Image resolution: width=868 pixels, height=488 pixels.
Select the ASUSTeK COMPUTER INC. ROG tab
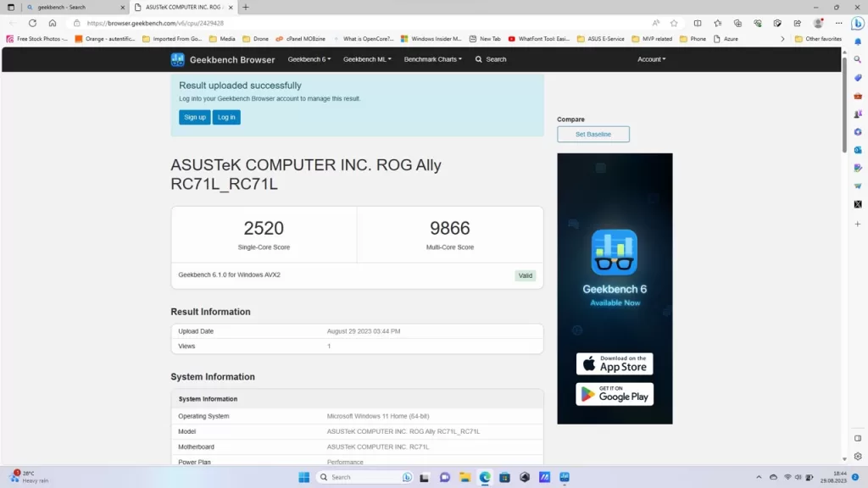tap(183, 7)
